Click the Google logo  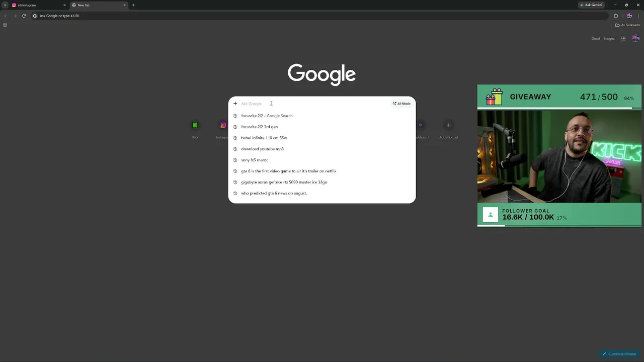pyautogui.click(x=321, y=74)
